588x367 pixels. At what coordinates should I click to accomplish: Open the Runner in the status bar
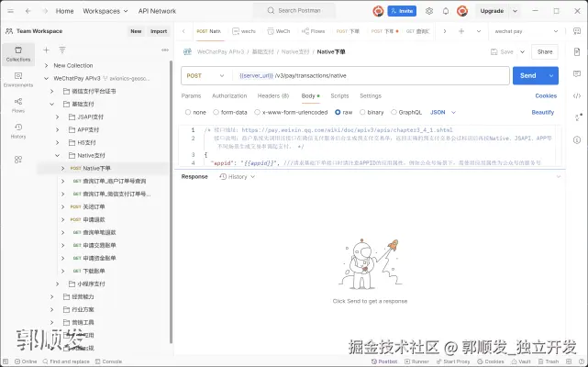point(416,361)
